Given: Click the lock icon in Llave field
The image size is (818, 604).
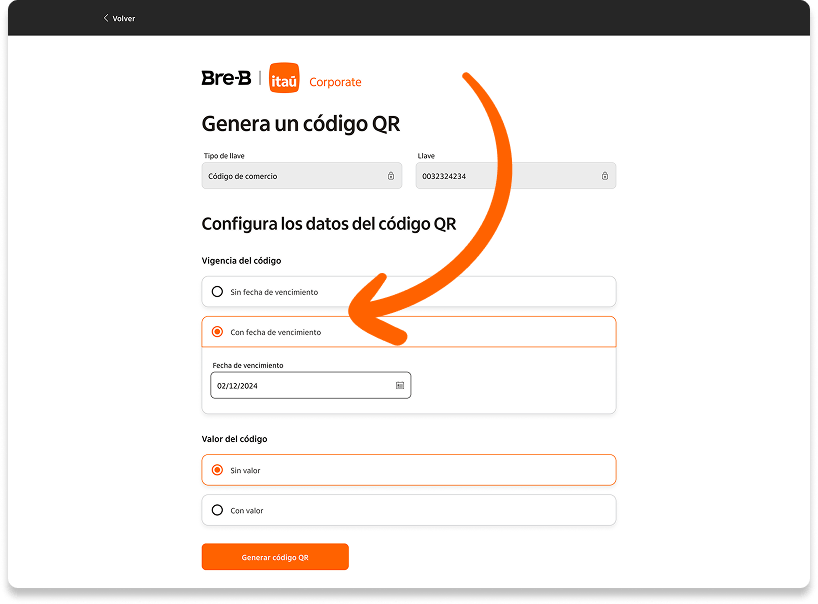Looking at the screenshot, I should (x=605, y=176).
